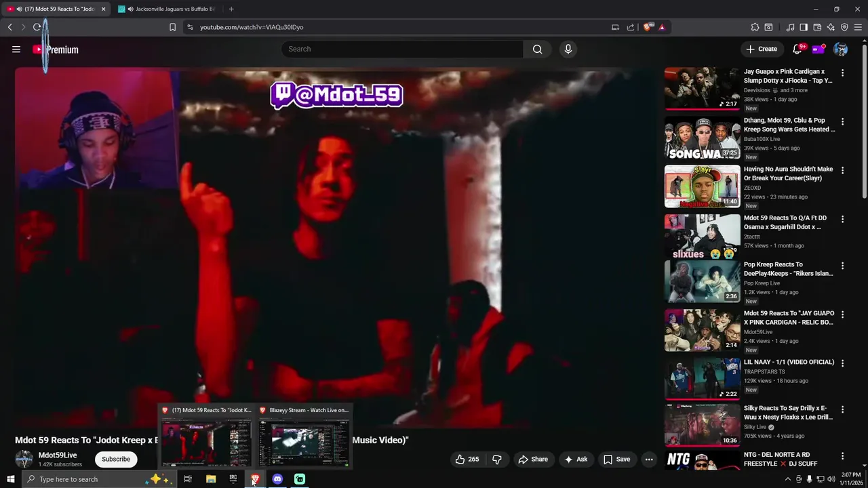Open the Mdot59Live channel avatar

pos(24,459)
